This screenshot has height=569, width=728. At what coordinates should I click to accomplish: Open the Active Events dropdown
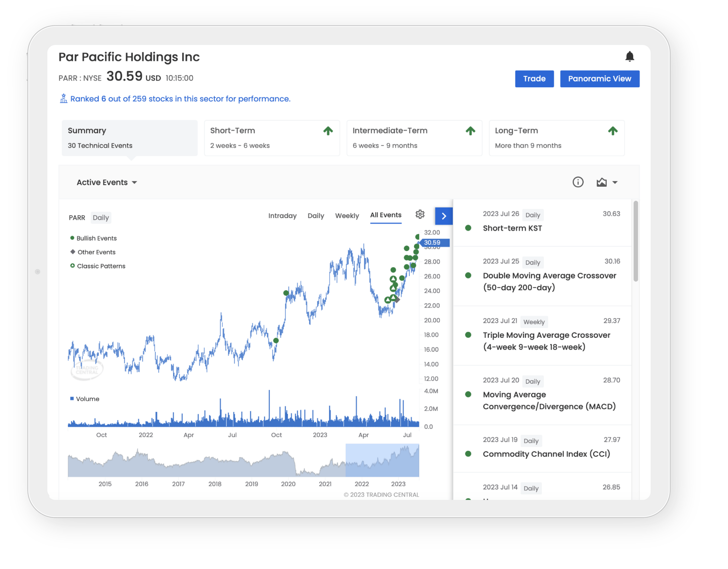106,182
